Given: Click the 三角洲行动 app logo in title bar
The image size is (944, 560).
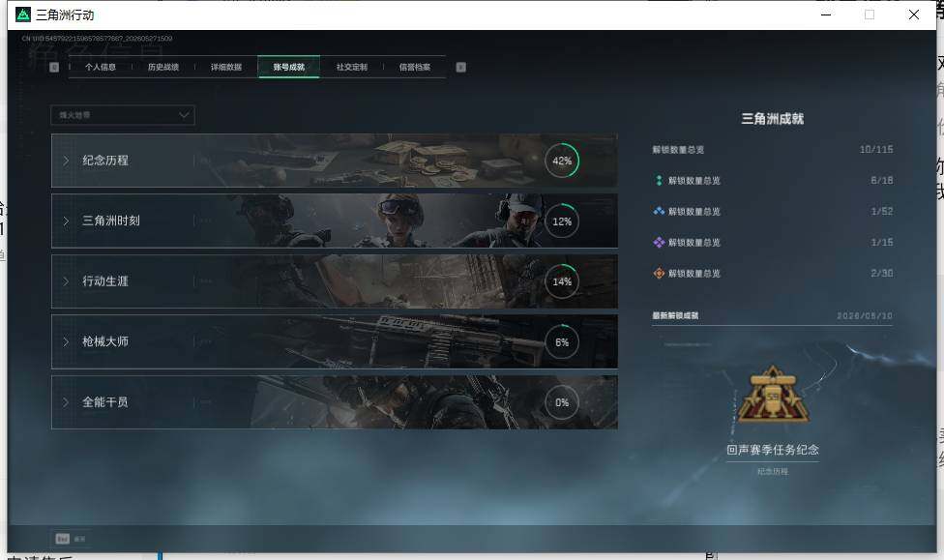Looking at the screenshot, I should tap(23, 15).
